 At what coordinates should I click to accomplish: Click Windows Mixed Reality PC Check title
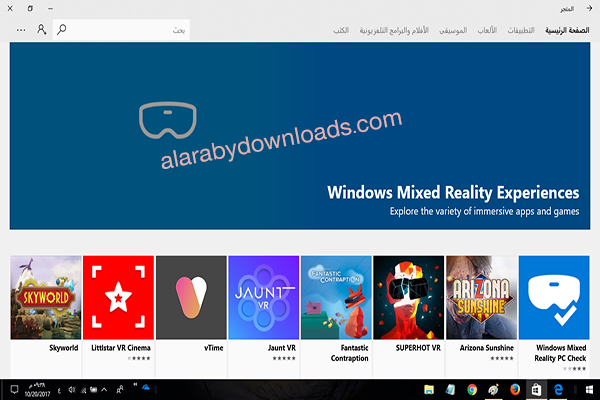click(x=561, y=353)
